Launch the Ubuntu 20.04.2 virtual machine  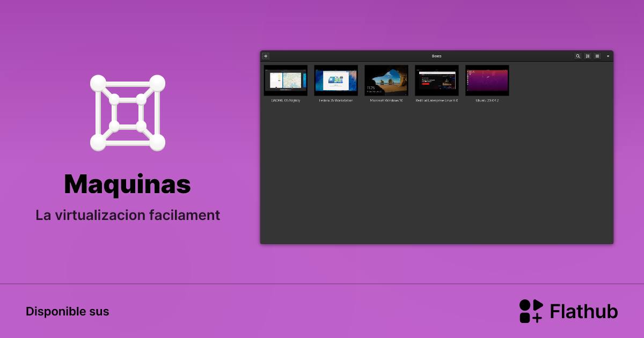pos(487,80)
